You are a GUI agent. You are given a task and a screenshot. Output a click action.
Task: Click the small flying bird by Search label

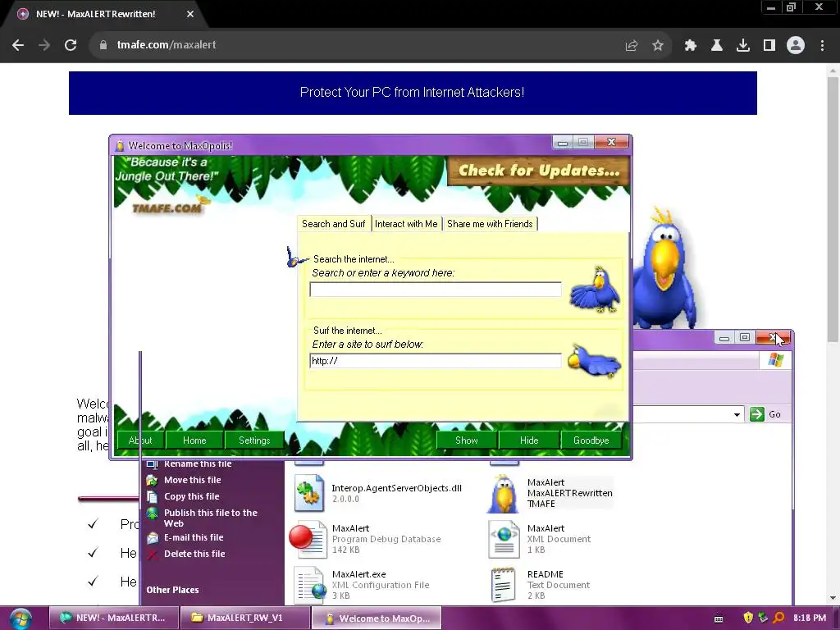pyautogui.click(x=296, y=257)
